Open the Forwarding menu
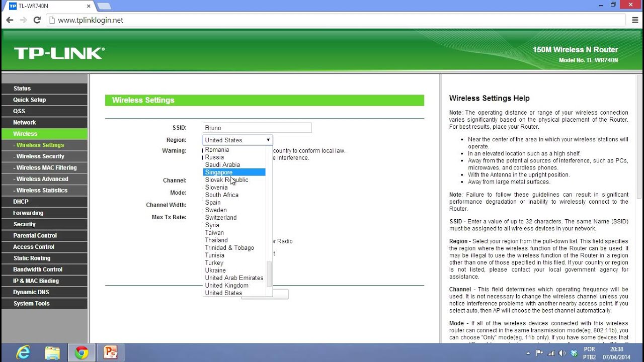The height and width of the screenshot is (362, 644). [44, 213]
